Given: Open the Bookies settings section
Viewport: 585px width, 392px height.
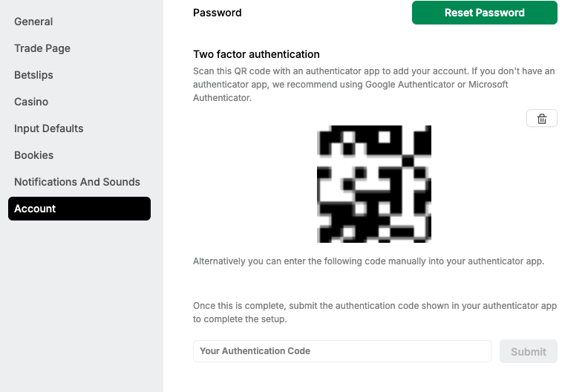Looking at the screenshot, I should click(x=34, y=155).
